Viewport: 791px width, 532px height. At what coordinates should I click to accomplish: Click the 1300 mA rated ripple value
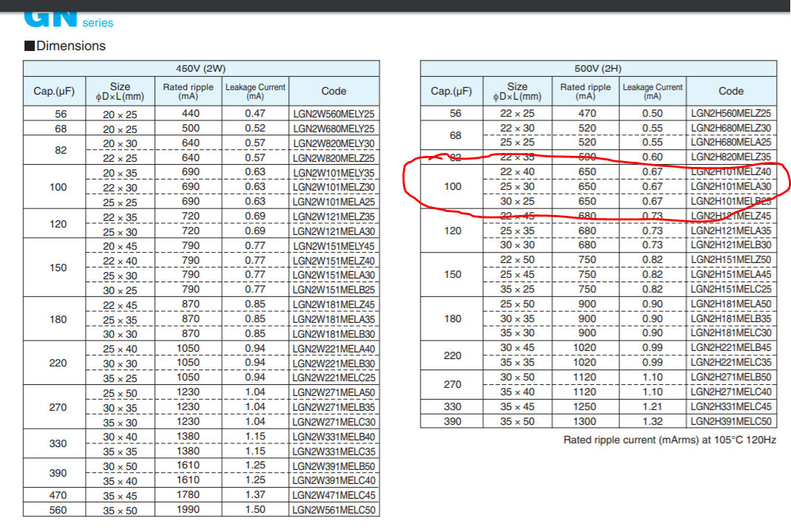[586, 421]
